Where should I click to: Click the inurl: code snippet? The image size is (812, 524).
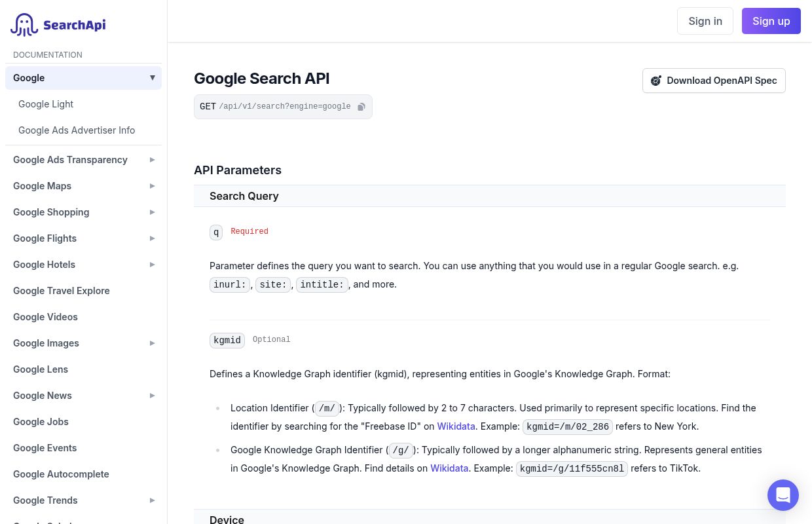230,285
